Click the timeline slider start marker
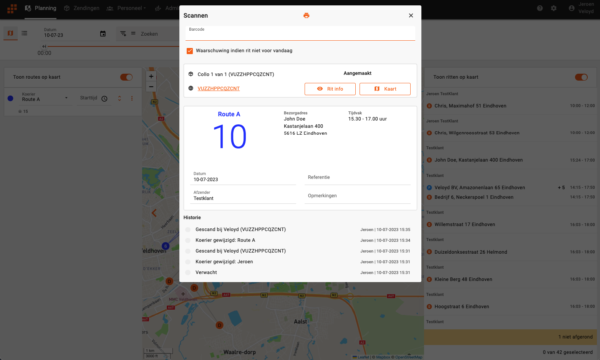Screen dimensions: 600x360 [44, 46]
